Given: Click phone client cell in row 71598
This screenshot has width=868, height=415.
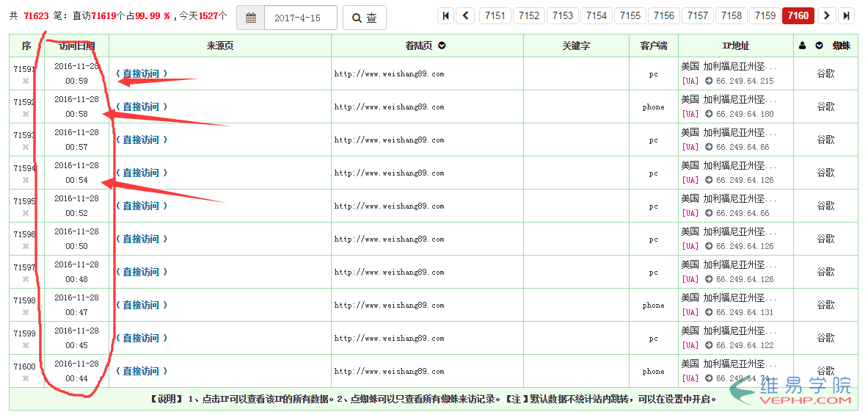Looking at the screenshot, I should coord(653,306).
